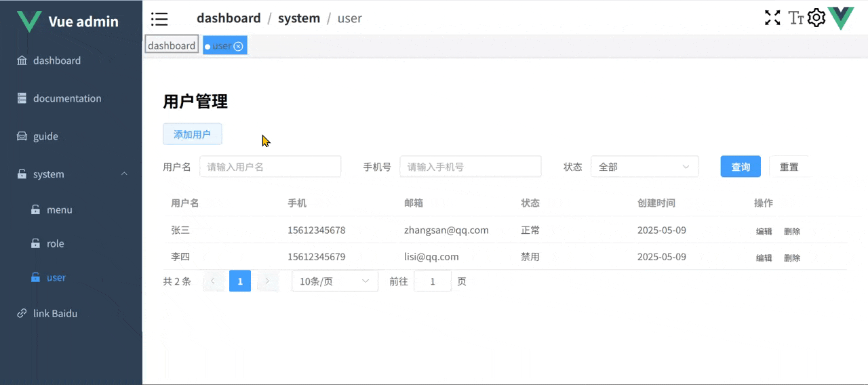Click email lisi@qq.com
This screenshot has width=868, height=385.
tap(431, 257)
